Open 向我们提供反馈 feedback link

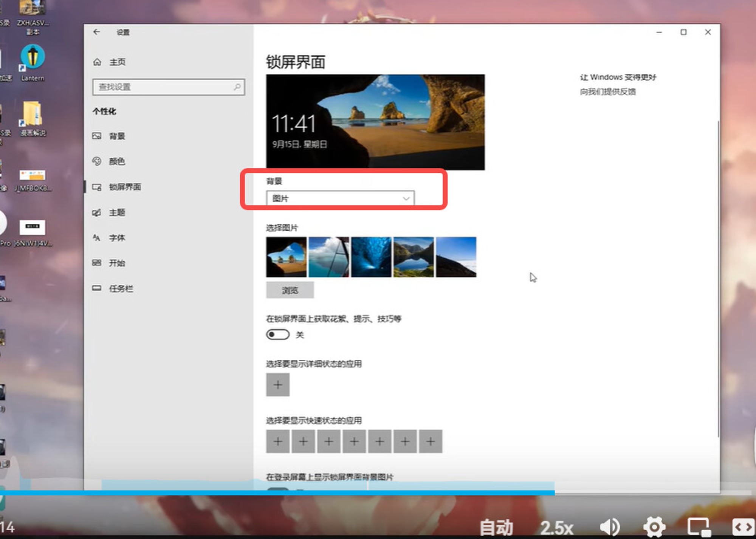[x=608, y=91]
